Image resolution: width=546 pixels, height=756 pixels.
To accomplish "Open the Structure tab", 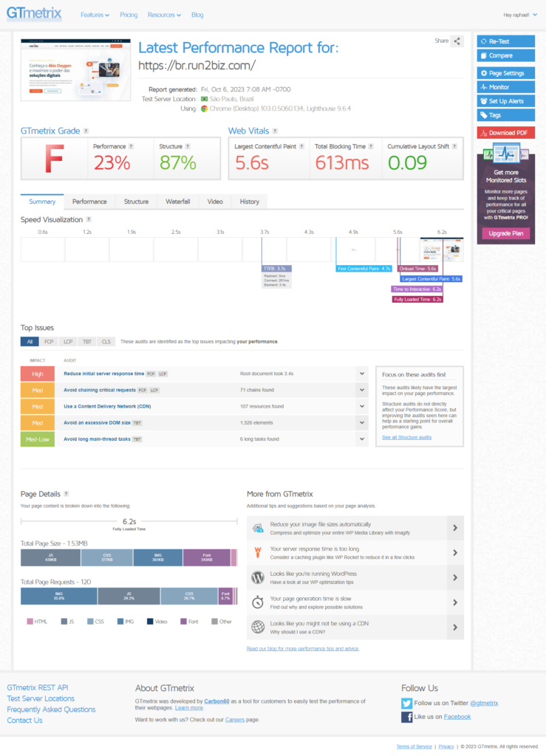I will pos(136,202).
